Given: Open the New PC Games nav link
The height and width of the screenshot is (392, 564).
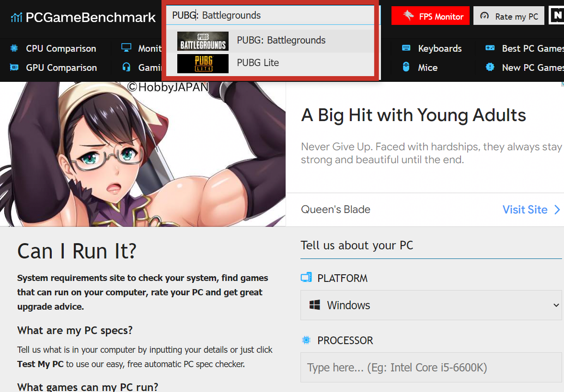Looking at the screenshot, I should click(533, 67).
